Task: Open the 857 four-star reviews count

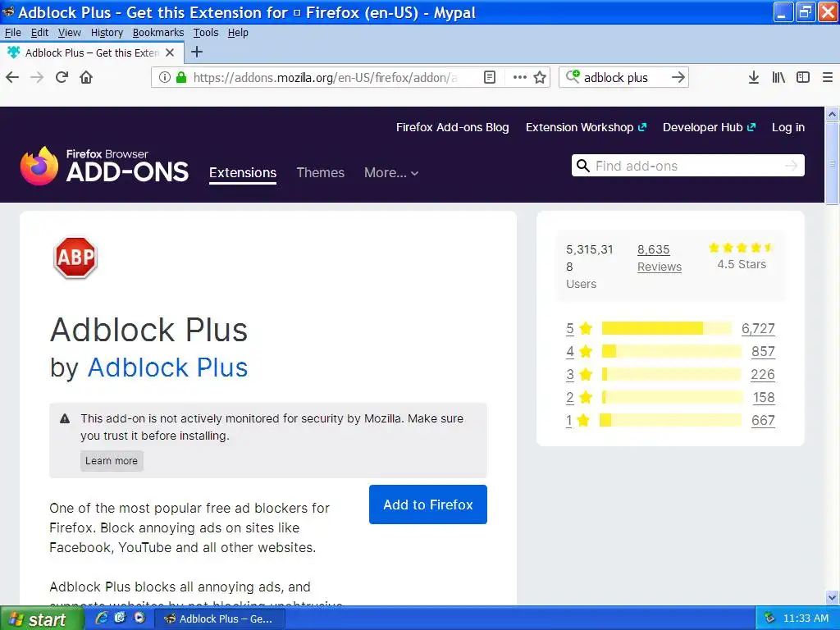Action: point(763,351)
